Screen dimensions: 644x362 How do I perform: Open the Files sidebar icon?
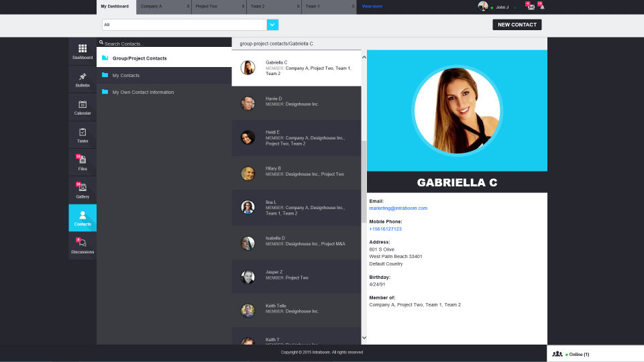tap(83, 162)
